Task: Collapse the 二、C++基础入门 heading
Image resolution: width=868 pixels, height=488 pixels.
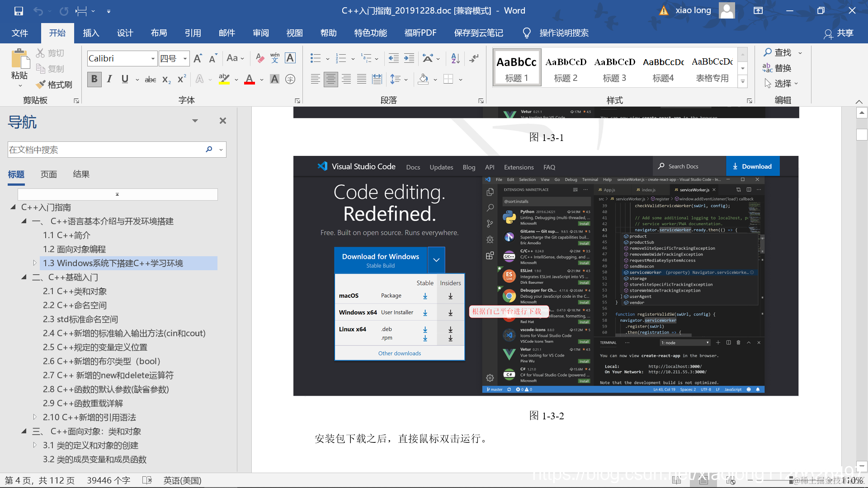Action: tap(24, 277)
